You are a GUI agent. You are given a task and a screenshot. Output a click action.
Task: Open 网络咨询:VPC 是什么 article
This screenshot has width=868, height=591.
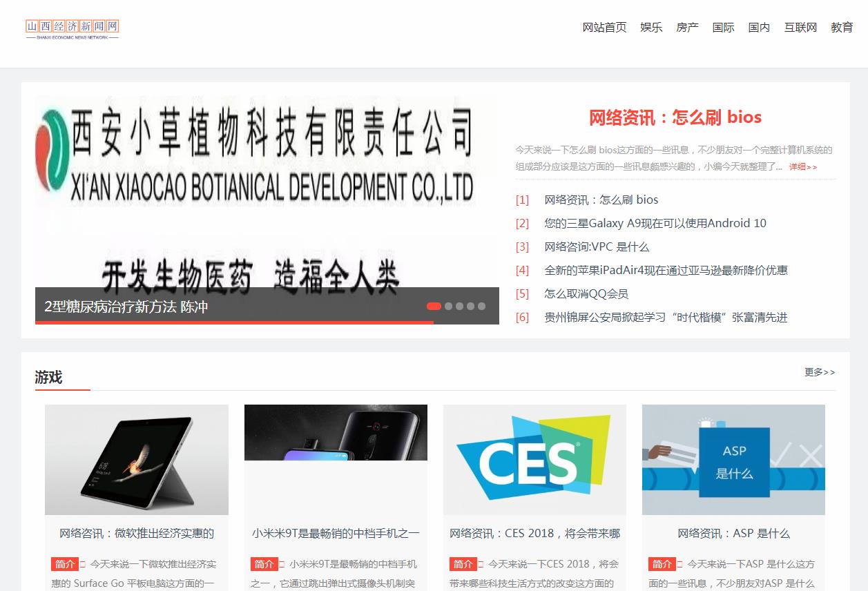(597, 246)
